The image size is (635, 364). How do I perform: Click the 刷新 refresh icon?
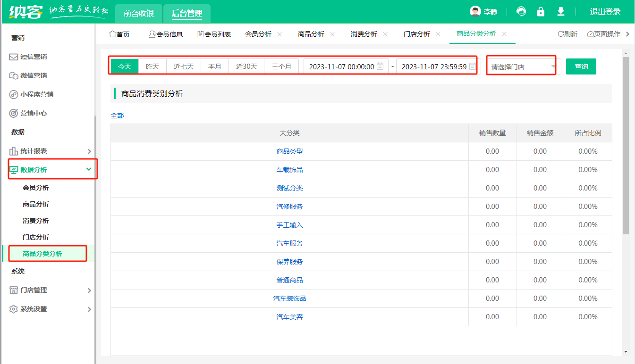[561, 34]
